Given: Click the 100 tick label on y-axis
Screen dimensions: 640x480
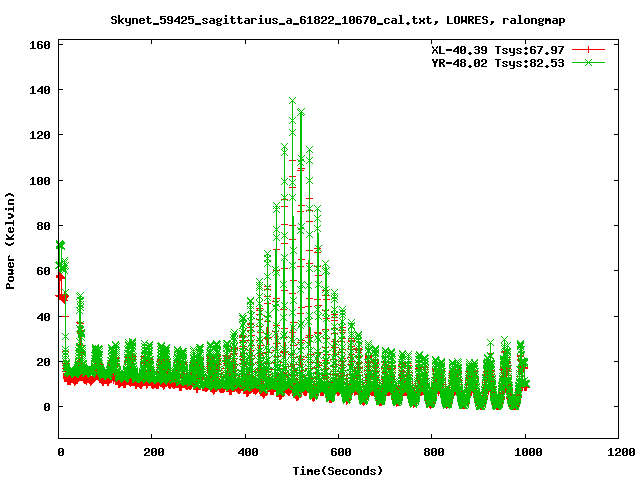Looking at the screenshot, I should tap(40, 181).
